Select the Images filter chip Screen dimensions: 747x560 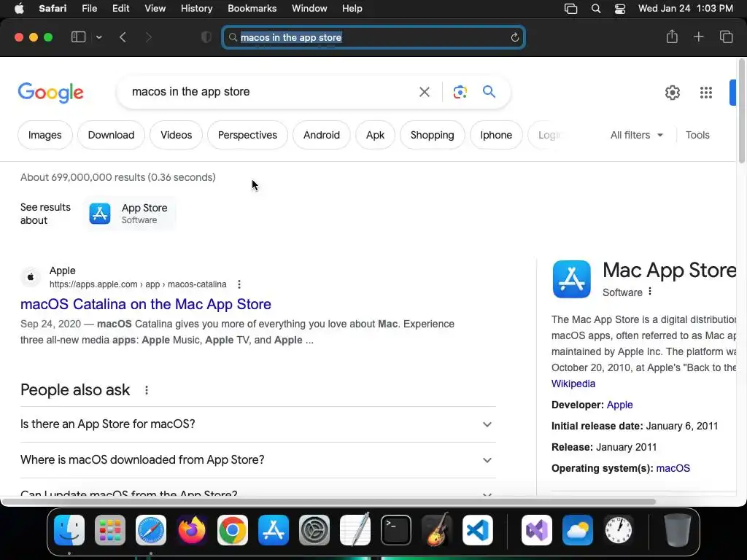(44, 135)
